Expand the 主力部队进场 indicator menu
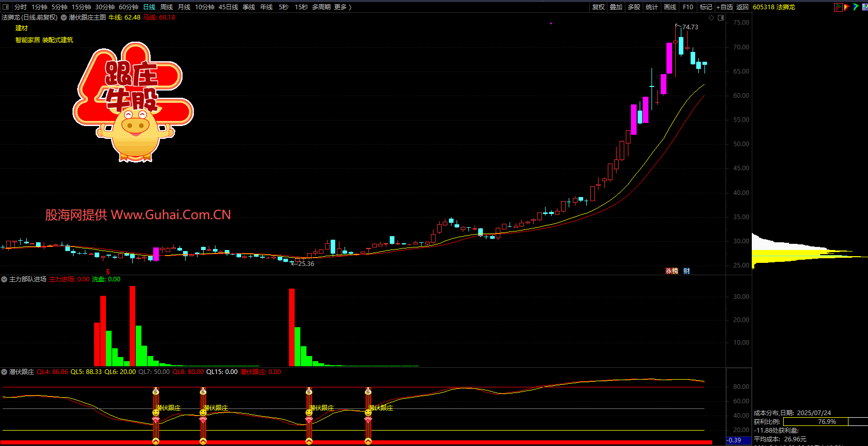The image size is (868, 446). click(x=4, y=279)
